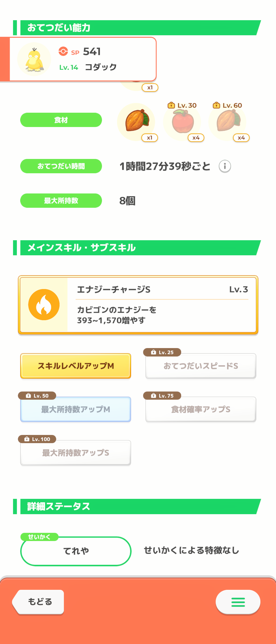
Task: Tap the locked 最大所持数アップS sub skill
Action: tap(76, 453)
